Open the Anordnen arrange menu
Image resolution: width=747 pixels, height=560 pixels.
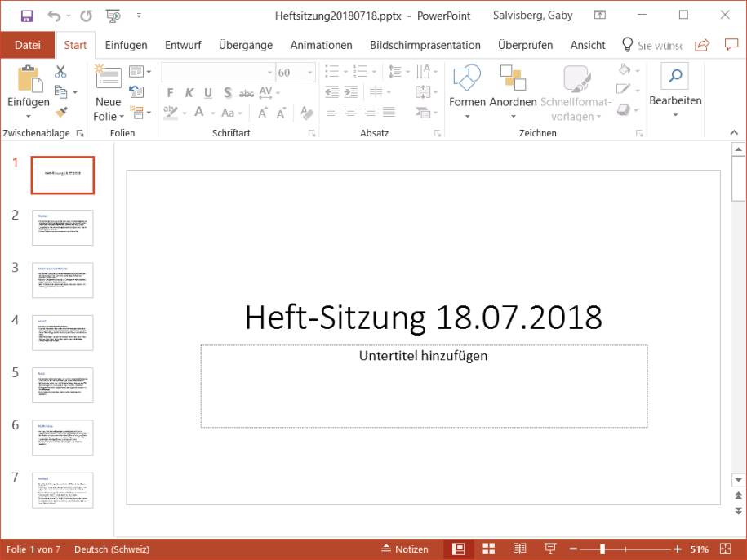click(x=513, y=91)
